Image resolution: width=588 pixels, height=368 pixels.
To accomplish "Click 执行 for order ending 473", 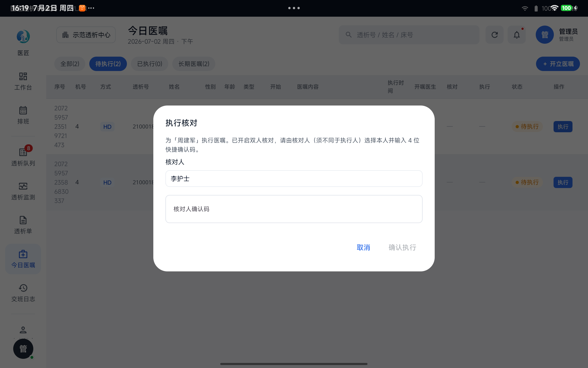I will point(563,127).
